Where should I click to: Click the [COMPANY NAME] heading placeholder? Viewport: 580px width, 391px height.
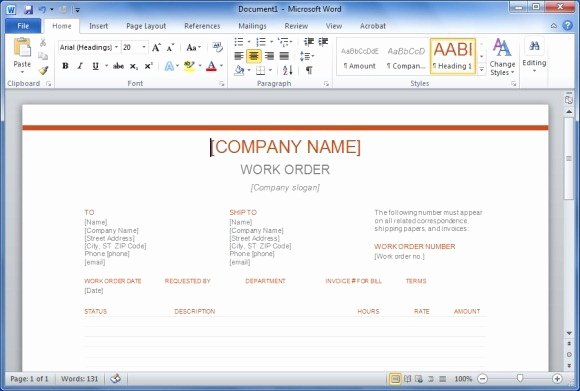pyautogui.click(x=285, y=147)
